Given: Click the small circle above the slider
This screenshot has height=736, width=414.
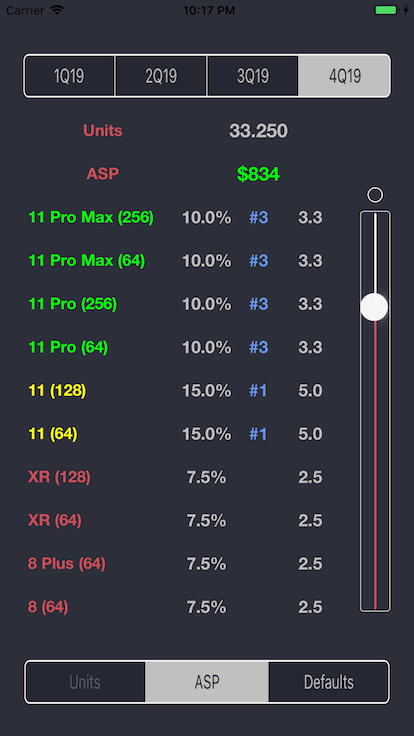Looking at the screenshot, I should pyautogui.click(x=375, y=194).
